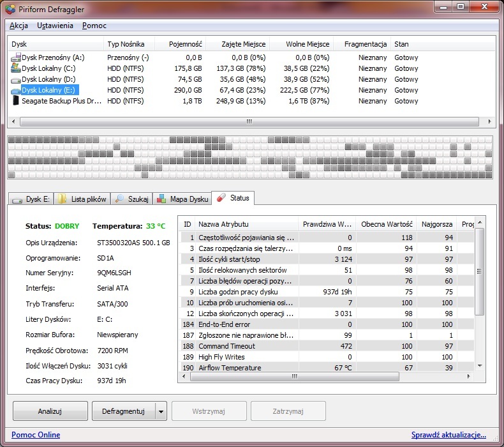This screenshot has height=447, width=504.
Task: Click the attribute table scroll-down arrow
Action: 480,365
